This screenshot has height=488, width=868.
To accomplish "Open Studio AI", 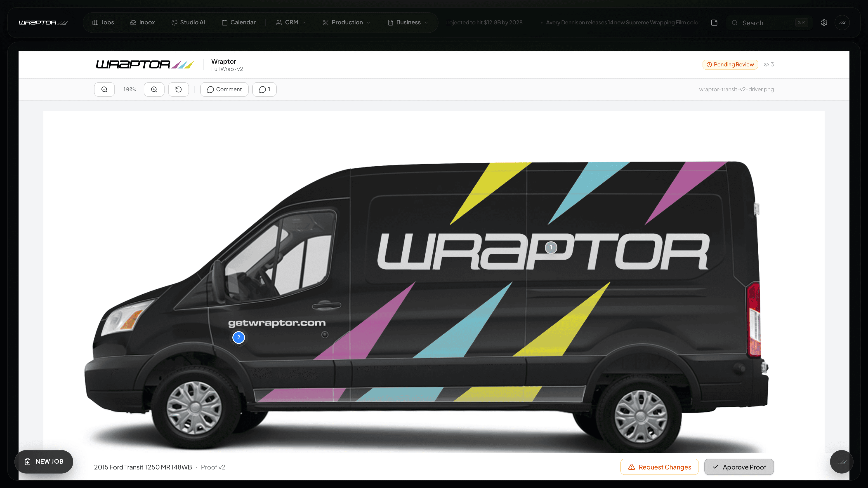I will tap(188, 22).
